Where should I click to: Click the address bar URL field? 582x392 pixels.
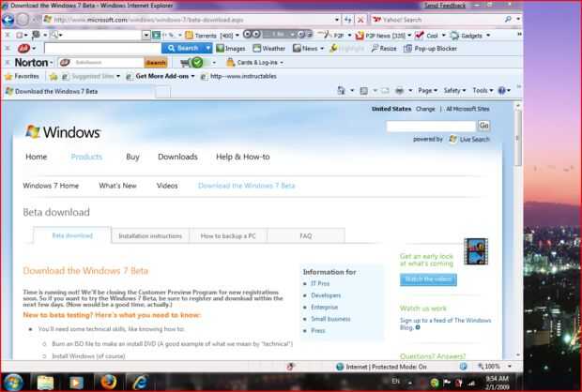click(188, 20)
